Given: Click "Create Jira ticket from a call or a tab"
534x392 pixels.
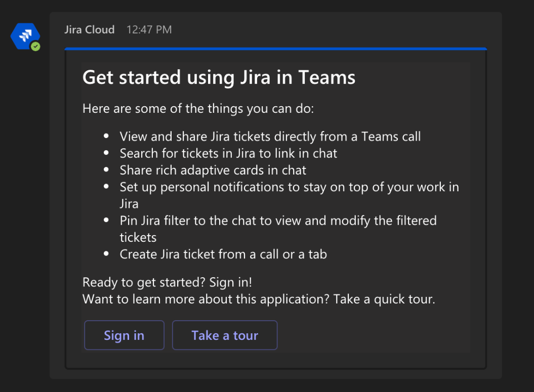Looking at the screenshot, I should 223,254.
